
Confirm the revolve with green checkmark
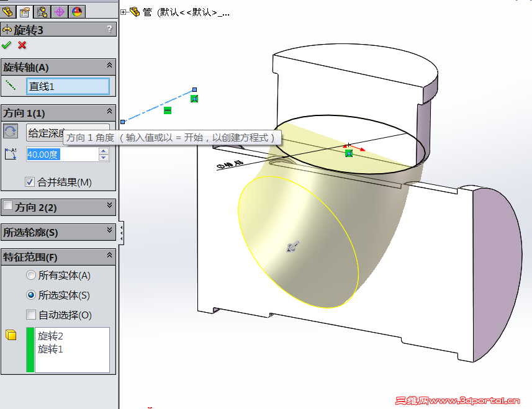pyautogui.click(x=6, y=45)
